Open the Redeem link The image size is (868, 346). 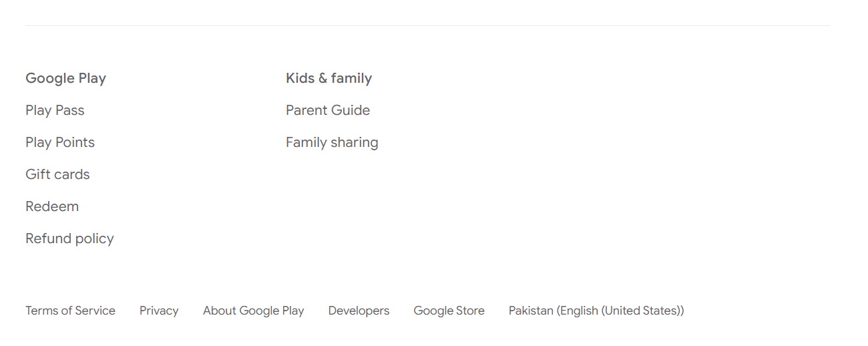click(x=52, y=206)
